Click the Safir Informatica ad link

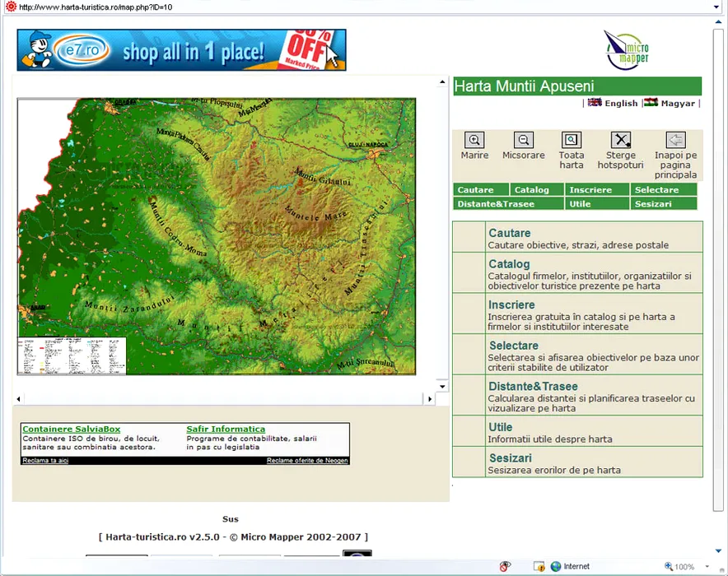coord(226,429)
